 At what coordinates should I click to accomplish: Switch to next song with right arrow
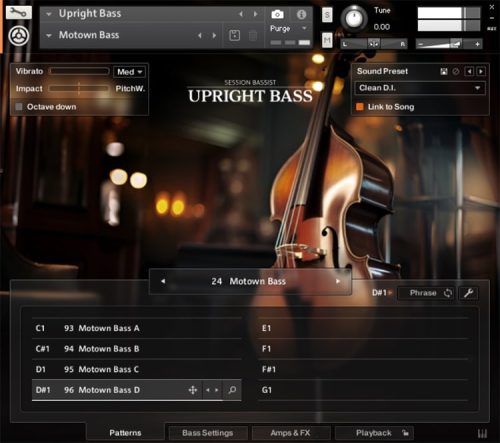338,281
